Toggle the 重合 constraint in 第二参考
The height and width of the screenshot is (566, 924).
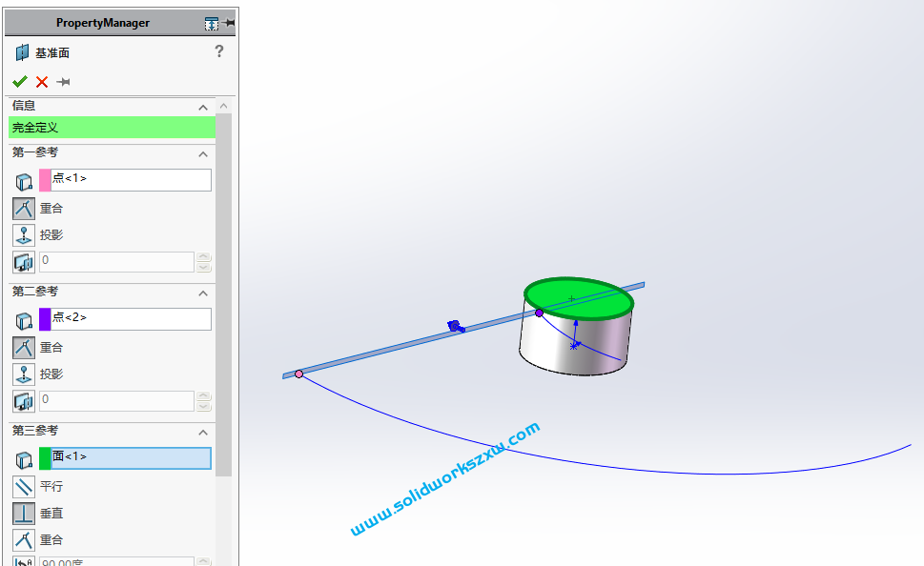pos(23,347)
